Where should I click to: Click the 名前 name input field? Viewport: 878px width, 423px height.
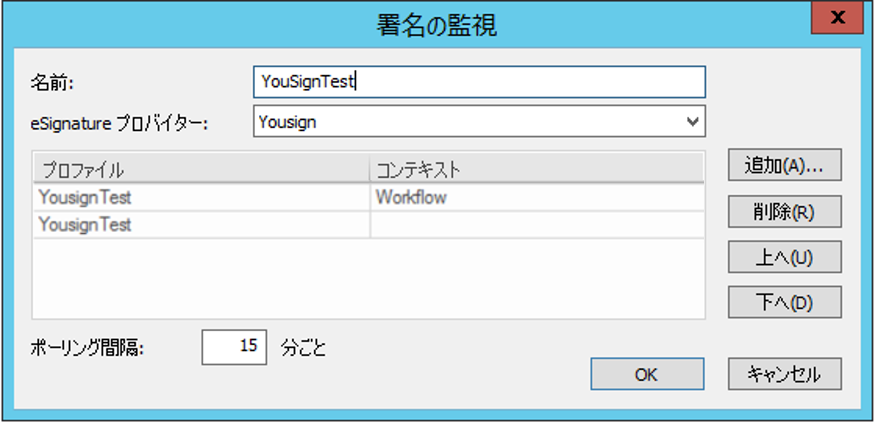pos(479,82)
